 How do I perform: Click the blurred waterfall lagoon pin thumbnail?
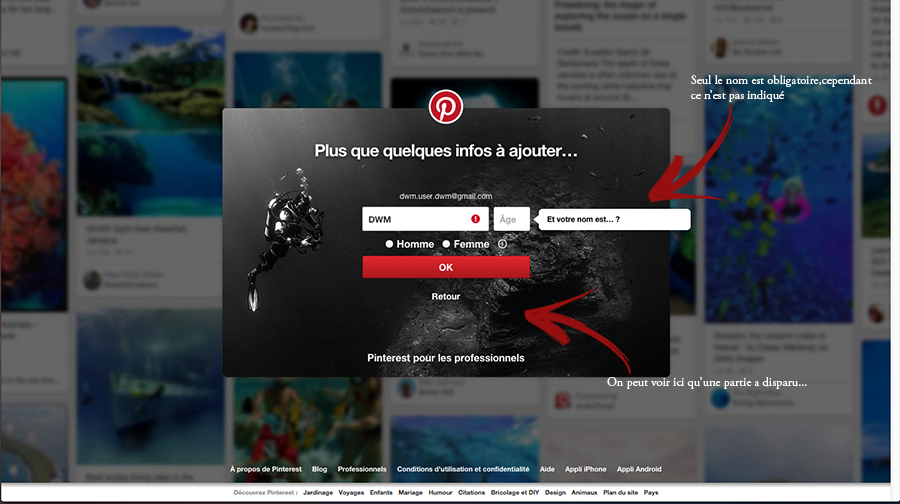[x=150, y=121]
